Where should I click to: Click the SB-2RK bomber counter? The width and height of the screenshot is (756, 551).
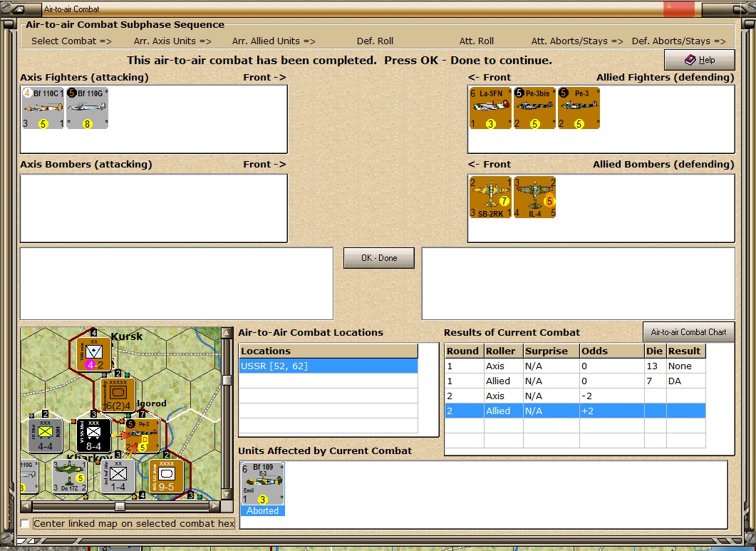(490, 197)
